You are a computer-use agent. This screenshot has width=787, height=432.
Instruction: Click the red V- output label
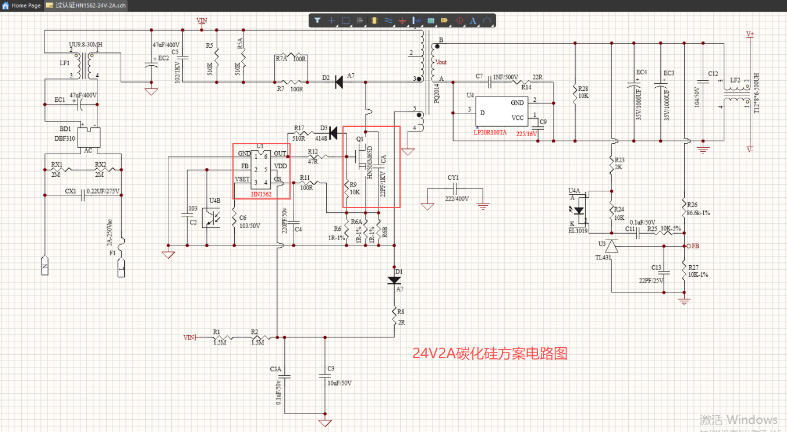point(750,149)
